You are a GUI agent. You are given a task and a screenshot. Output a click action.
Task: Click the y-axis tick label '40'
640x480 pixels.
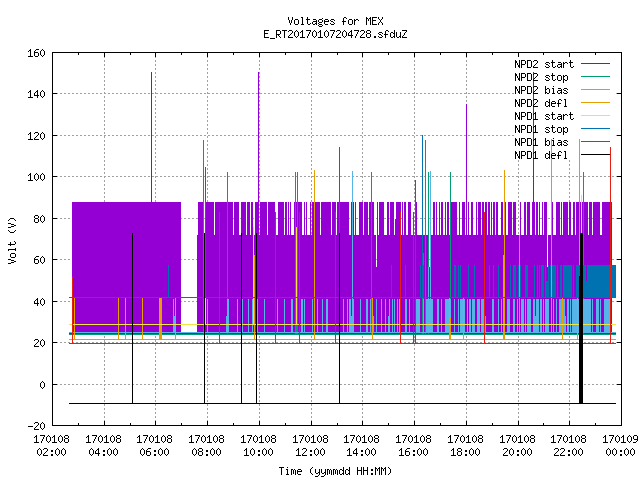pyautogui.click(x=39, y=302)
